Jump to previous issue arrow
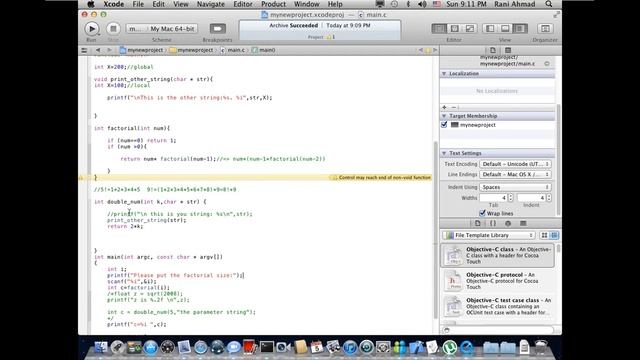The width and height of the screenshot is (640, 360). click(x=420, y=50)
